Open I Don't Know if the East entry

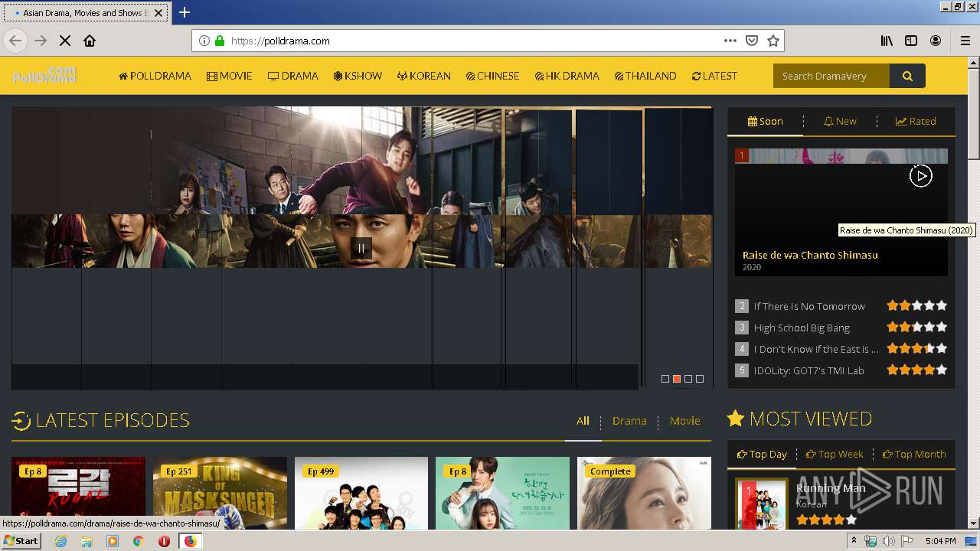816,349
